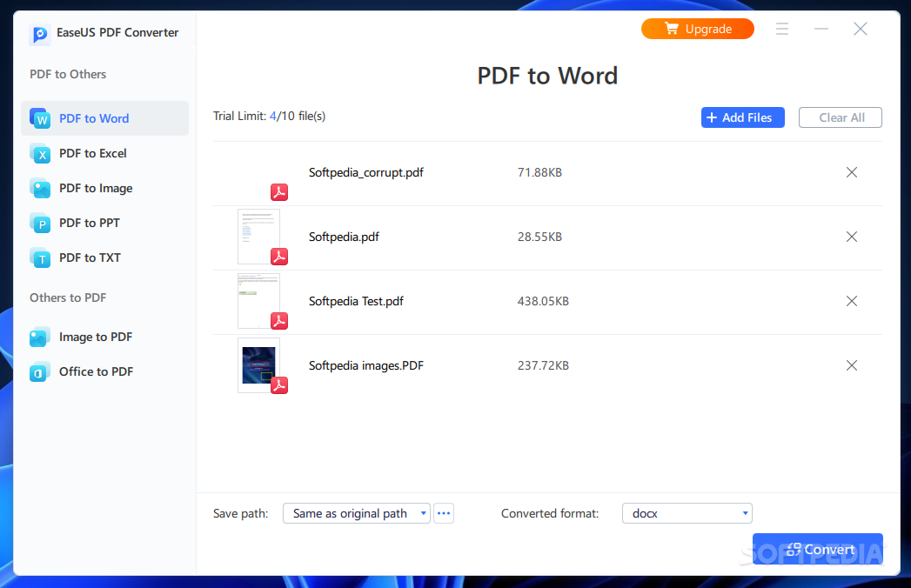Remove Softpedia images.PDF from the list
Image resolution: width=911 pixels, height=588 pixels.
click(852, 365)
